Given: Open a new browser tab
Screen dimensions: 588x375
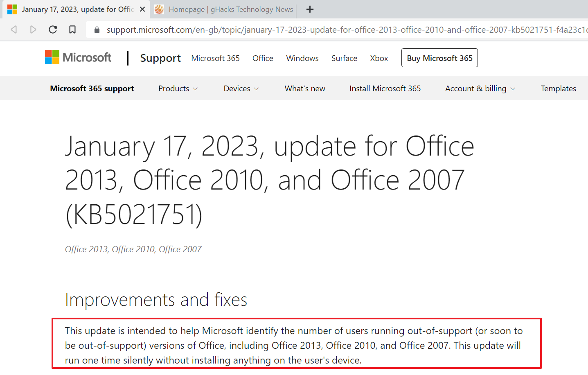Looking at the screenshot, I should 310,9.
